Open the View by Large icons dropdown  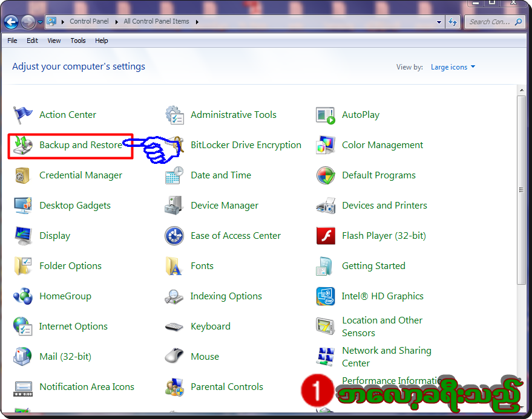click(453, 67)
